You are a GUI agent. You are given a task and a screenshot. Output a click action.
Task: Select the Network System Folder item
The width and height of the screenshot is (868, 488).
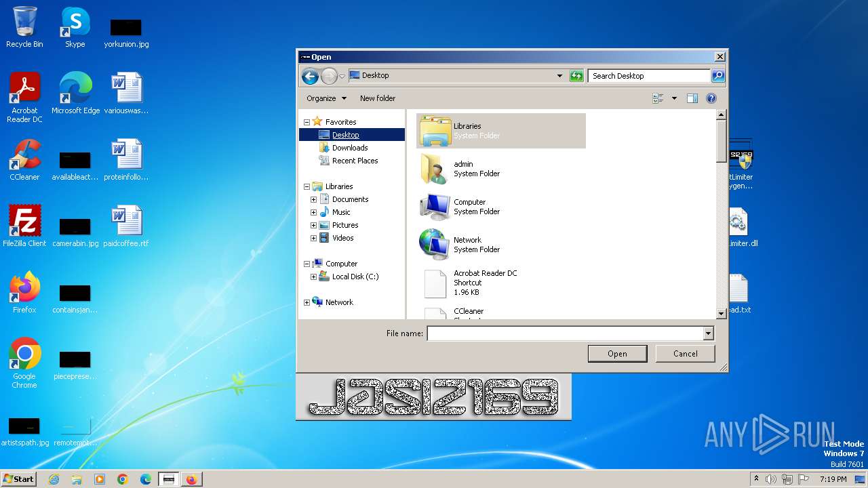501,245
